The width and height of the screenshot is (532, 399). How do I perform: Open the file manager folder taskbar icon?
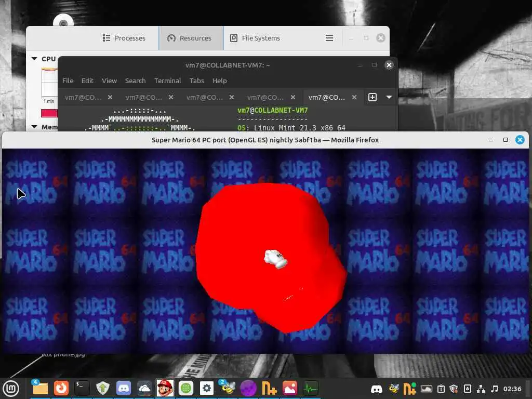click(40, 388)
